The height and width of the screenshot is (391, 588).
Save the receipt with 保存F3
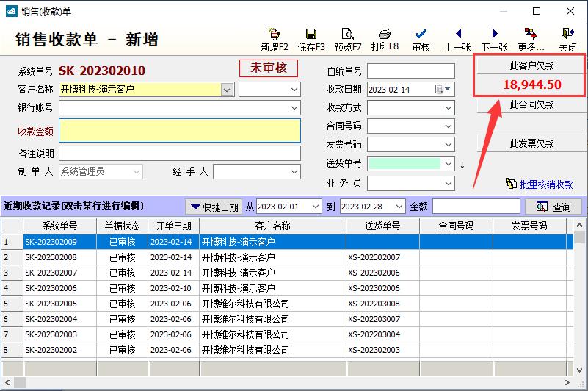point(311,40)
